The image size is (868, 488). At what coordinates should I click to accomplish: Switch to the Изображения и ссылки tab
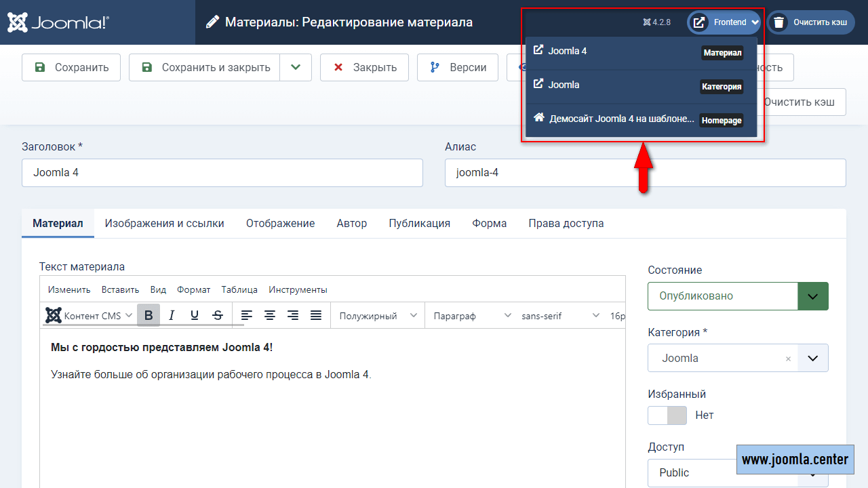[164, 223]
